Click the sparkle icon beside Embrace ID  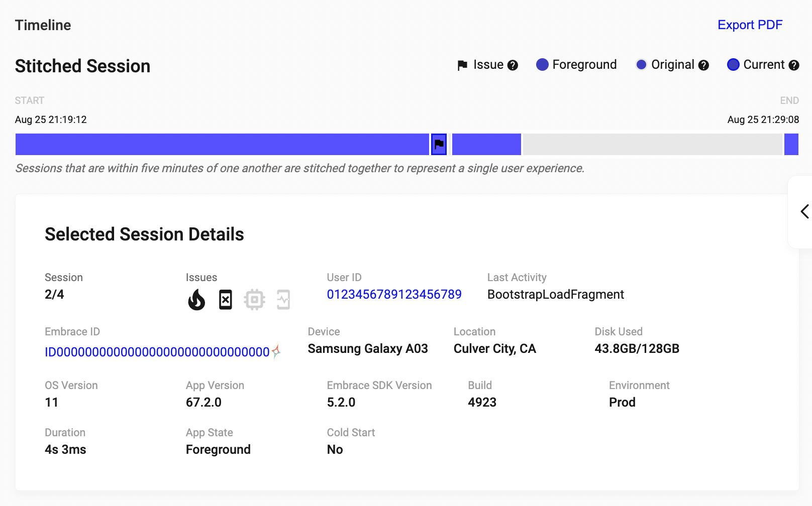(x=276, y=351)
